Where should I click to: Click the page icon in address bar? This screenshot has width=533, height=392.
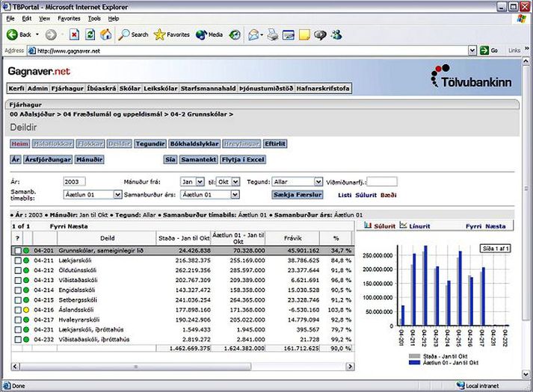click(x=32, y=51)
